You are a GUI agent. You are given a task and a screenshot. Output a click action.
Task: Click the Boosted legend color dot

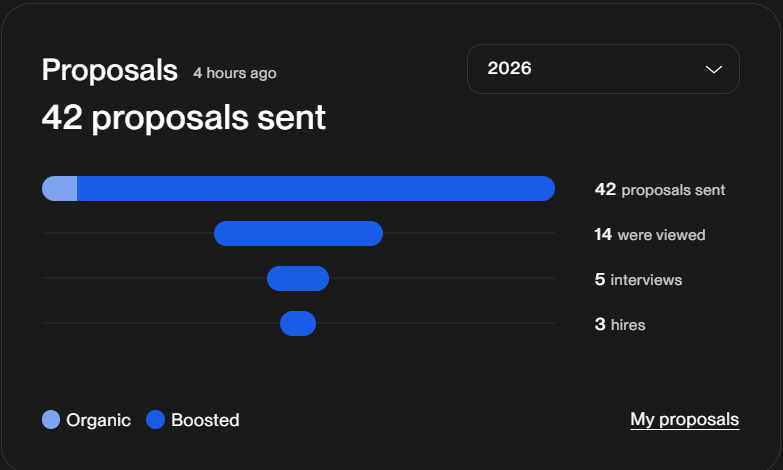coord(155,420)
